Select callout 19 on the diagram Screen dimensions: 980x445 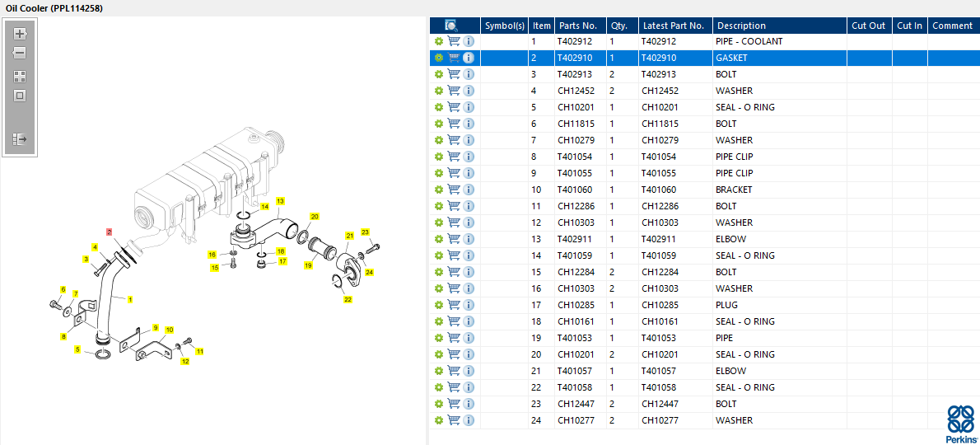click(308, 265)
